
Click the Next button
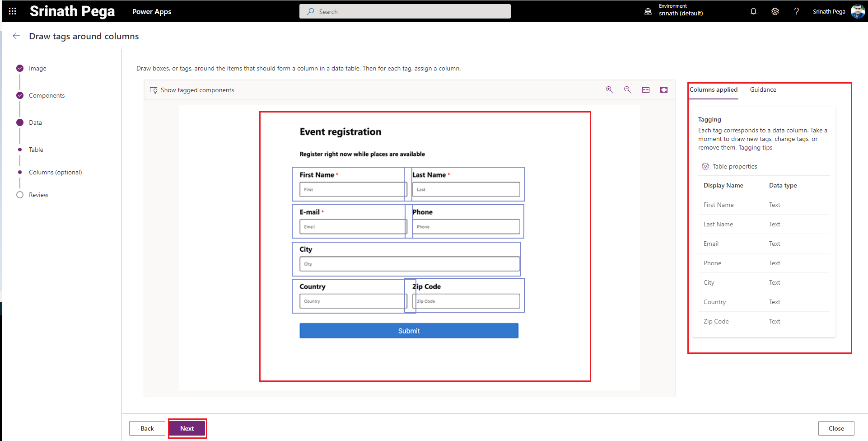tap(187, 428)
